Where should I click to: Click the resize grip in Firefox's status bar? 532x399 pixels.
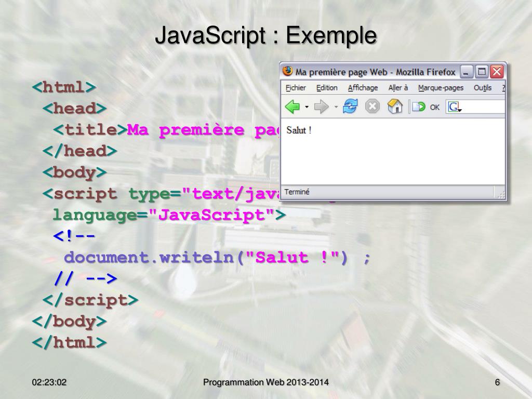(501, 194)
